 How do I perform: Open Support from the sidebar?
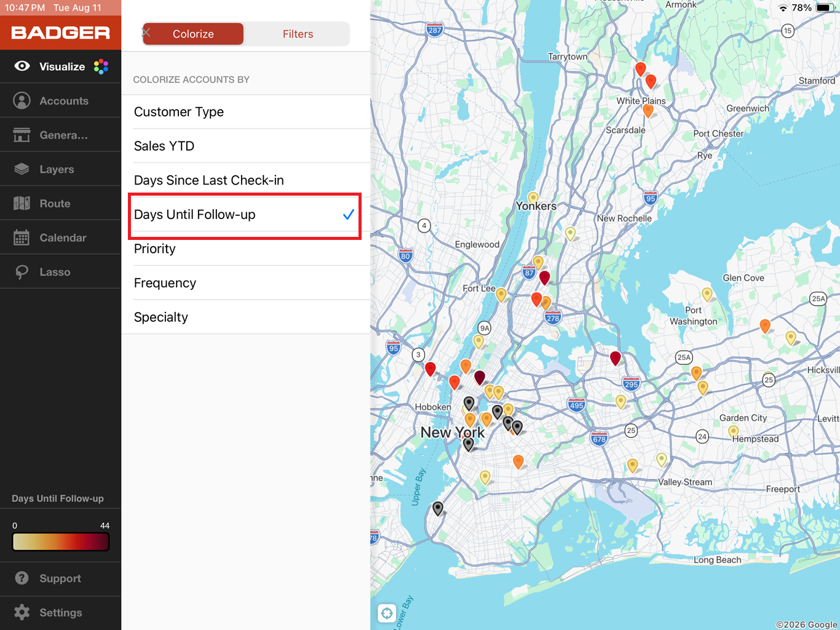[60, 578]
